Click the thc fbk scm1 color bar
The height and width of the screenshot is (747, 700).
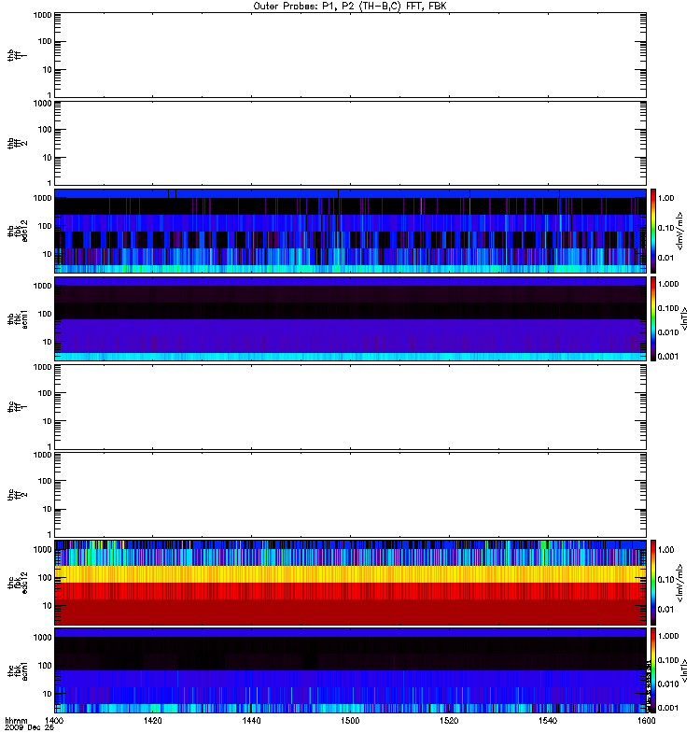pyautogui.click(x=652, y=670)
